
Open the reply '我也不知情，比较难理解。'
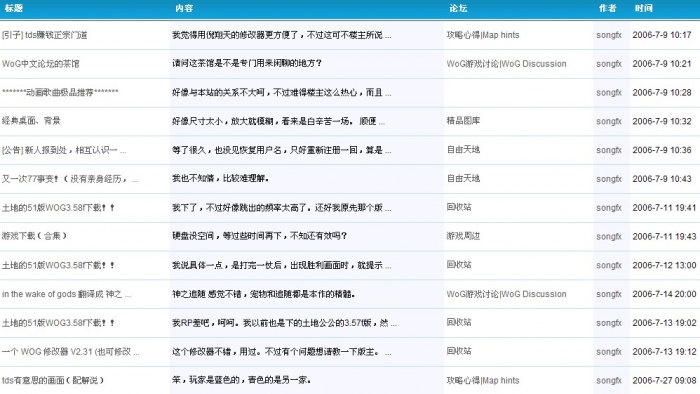click(221, 178)
